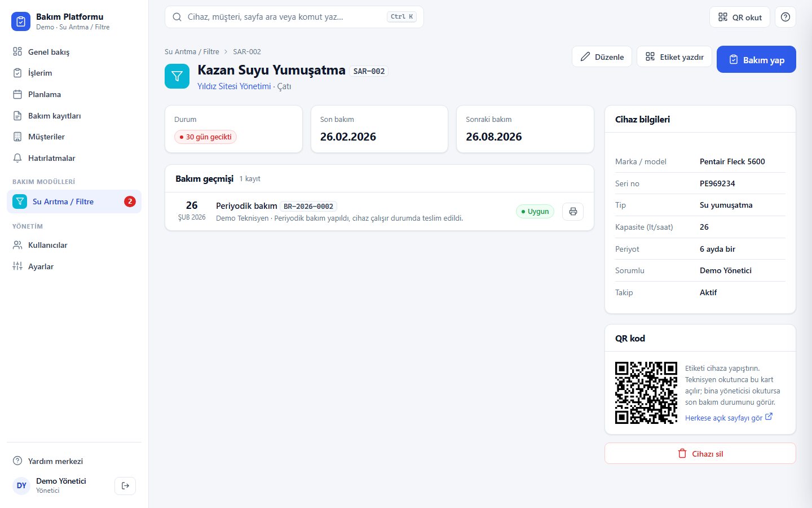The width and height of the screenshot is (812, 508).
Task: Open Ayarlar sliders icon
Action: pyautogui.click(x=17, y=266)
